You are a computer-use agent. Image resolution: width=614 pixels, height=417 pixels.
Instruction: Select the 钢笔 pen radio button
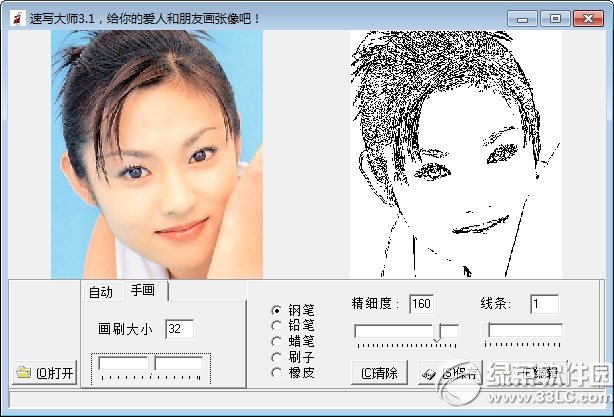276,310
